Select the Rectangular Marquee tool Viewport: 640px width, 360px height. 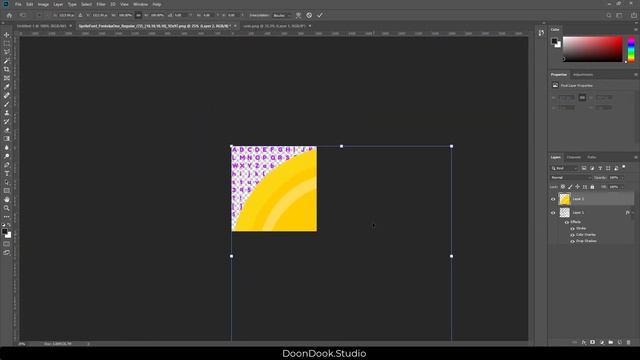[x=7, y=44]
